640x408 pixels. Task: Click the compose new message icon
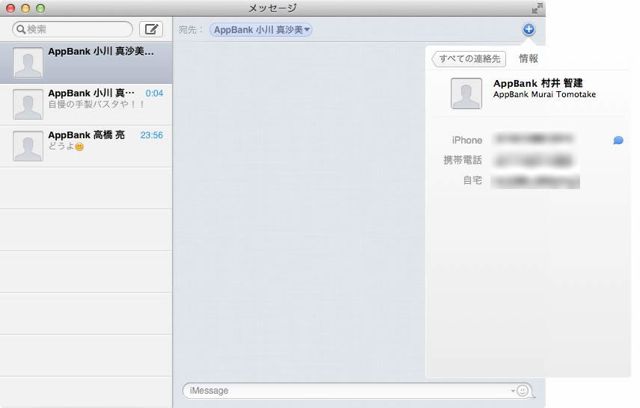(151, 29)
